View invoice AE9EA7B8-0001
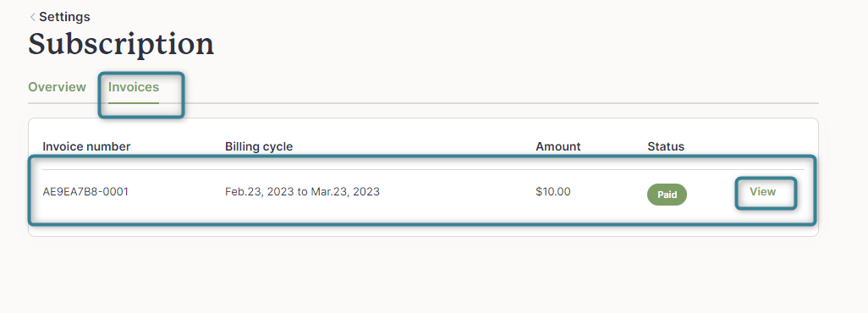 [763, 192]
